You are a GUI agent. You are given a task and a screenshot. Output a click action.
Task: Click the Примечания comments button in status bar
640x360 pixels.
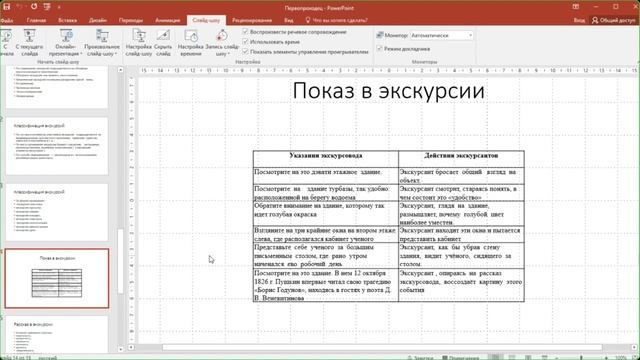coord(460,358)
